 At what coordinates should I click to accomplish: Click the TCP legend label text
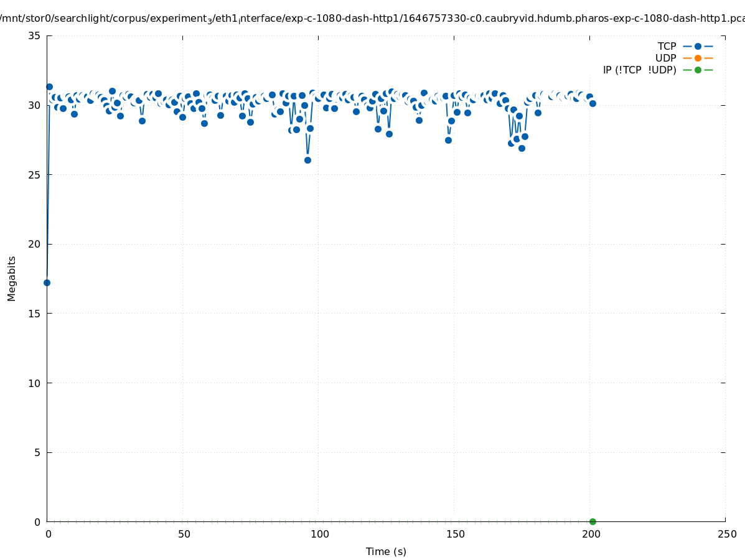coord(667,46)
